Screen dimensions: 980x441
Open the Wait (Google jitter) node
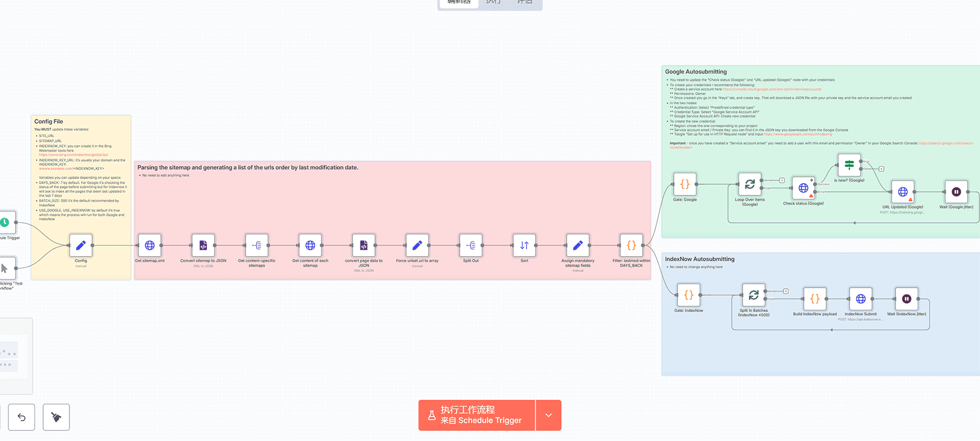[x=956, y=191]
